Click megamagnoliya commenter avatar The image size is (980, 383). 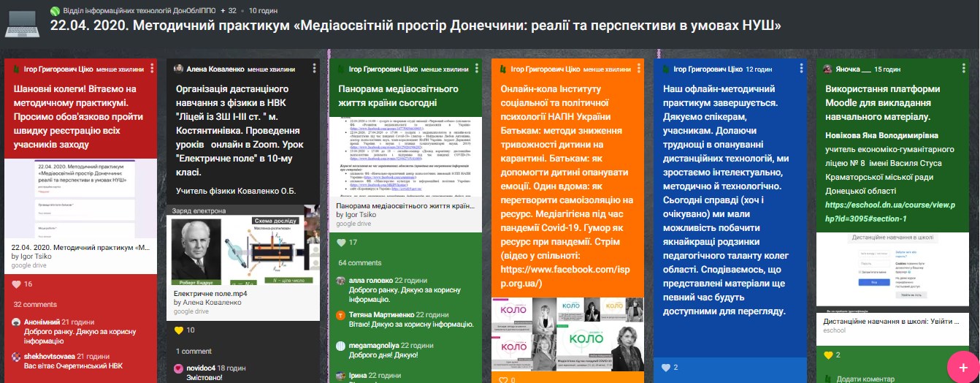(341, 346)
